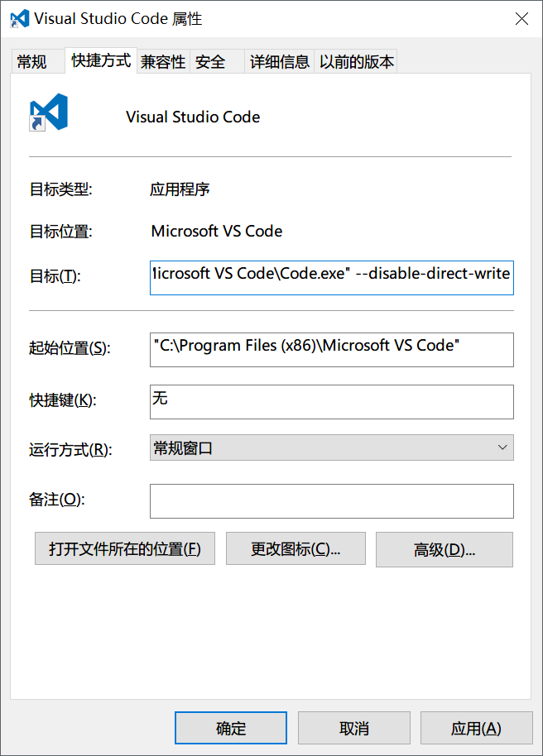Open the 运行方式(R) dropdown 常规窗口
543x756 pixels.
pyautogui.click(x=332, y=447)
